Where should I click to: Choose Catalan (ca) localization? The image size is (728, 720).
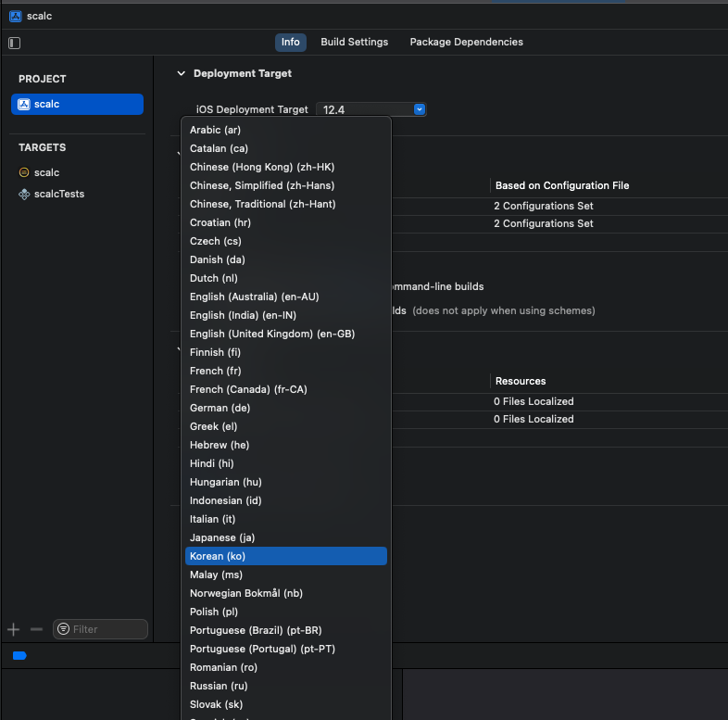pyautogui.click(x=286, y=148)
